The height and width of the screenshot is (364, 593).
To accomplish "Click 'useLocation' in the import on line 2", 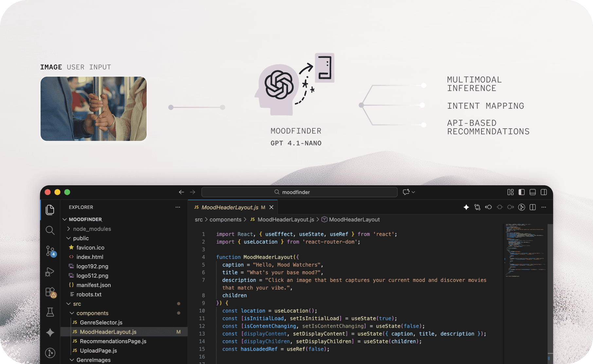I will [261, 242].
